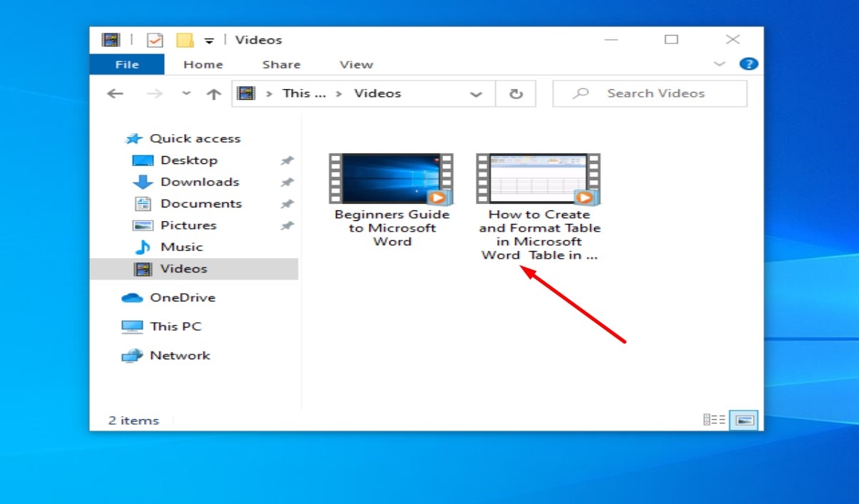859x504 pixels.
Task: Go up one folder level arrow
Action: (x=213, y=93)
